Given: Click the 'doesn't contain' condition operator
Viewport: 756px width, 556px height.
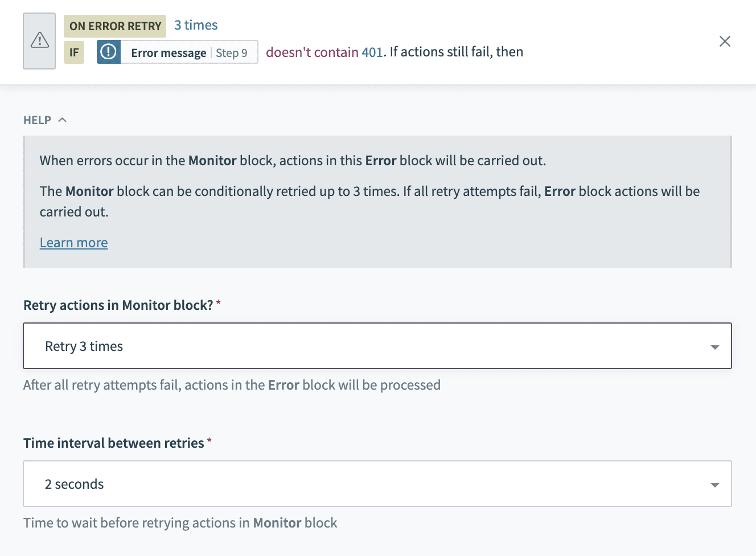Looking at the screenshot, I should pos(311,52).
